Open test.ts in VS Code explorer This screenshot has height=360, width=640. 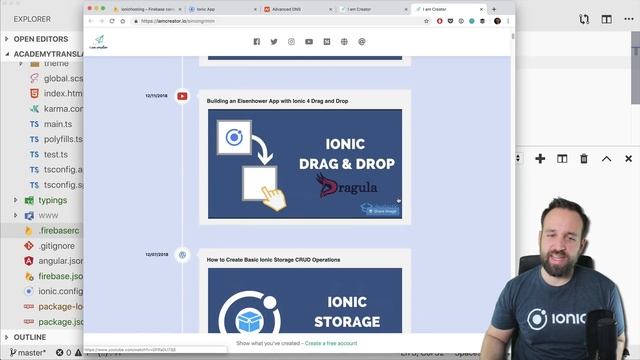[56, 155]
